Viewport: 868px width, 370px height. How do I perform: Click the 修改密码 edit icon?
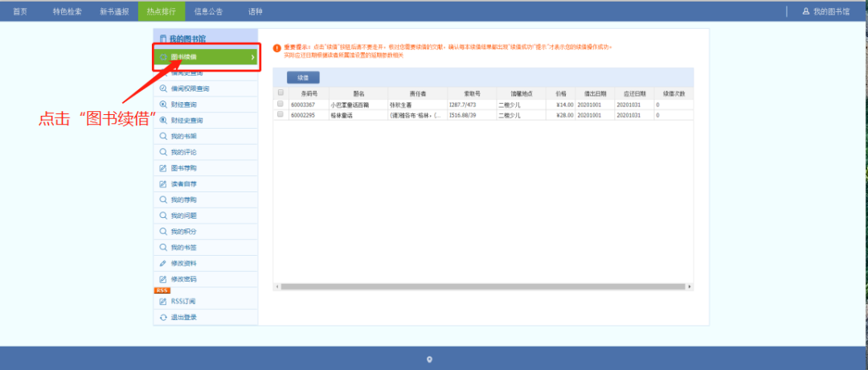162,279
